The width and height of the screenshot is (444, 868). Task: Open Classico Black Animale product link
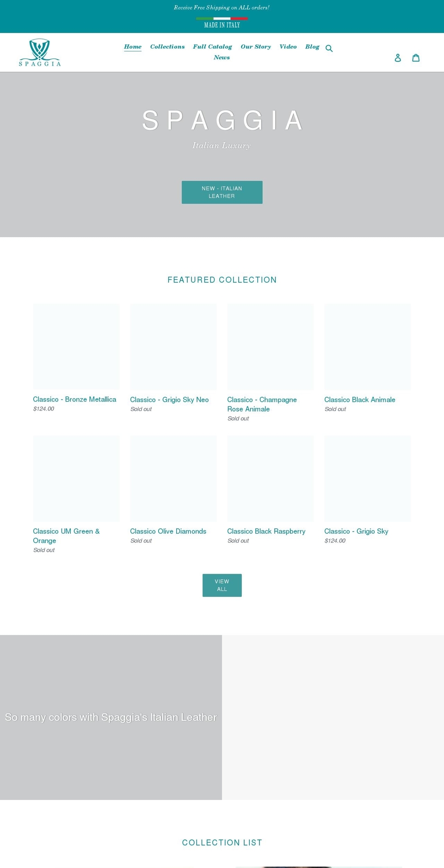click(x=360, y=400)
